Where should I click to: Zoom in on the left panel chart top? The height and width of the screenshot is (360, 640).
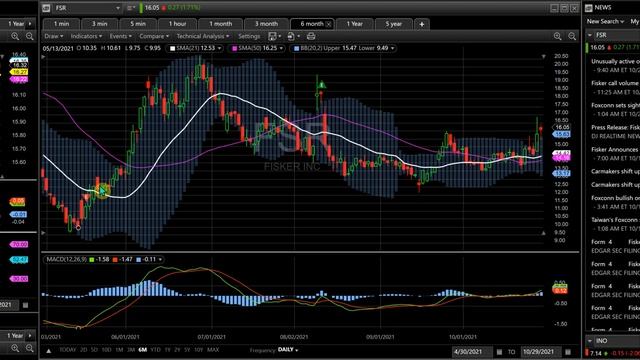15,36
